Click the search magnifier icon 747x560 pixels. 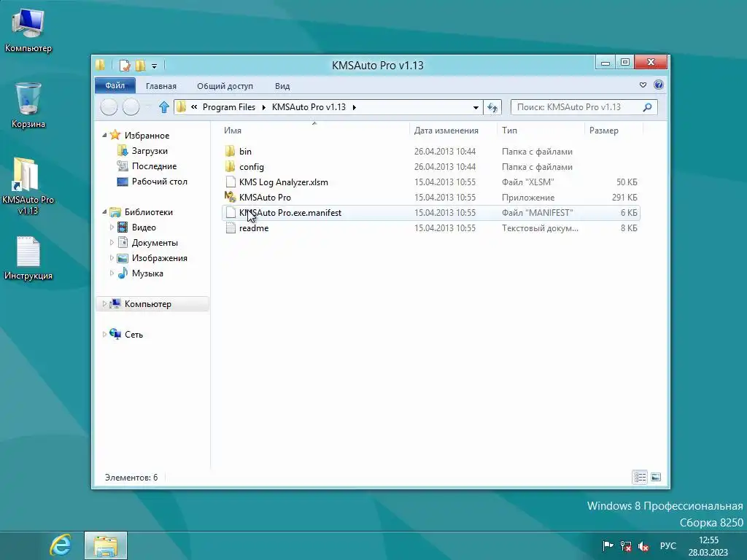click(x=648, y=107)
